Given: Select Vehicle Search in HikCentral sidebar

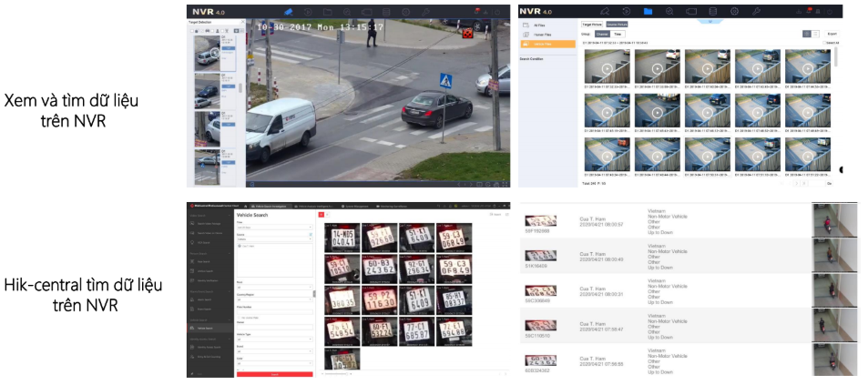Looking at the screenshot, I should tap(212, 328).
